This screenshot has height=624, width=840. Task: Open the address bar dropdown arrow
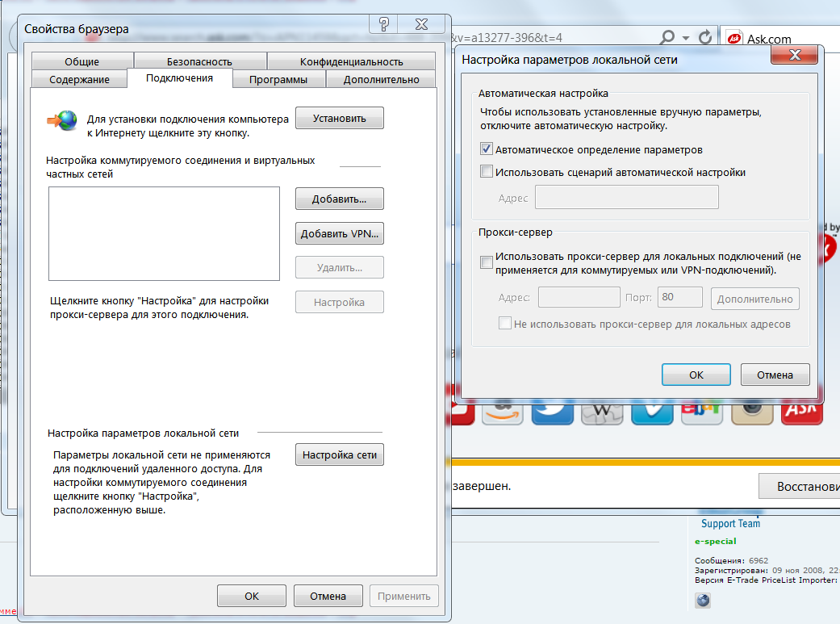[686, 38]
